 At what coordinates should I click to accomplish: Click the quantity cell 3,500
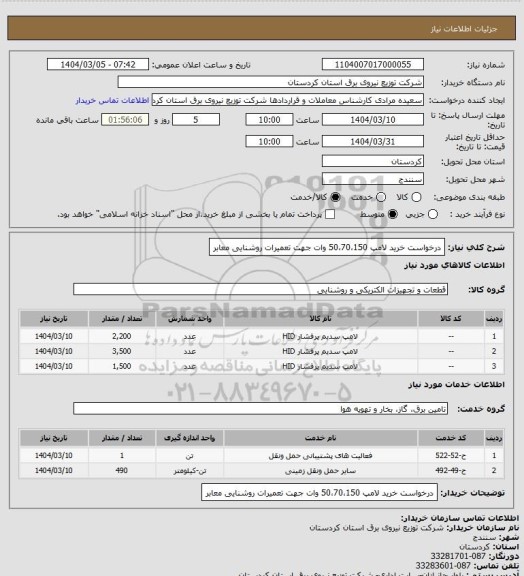[x=122, y=351]
